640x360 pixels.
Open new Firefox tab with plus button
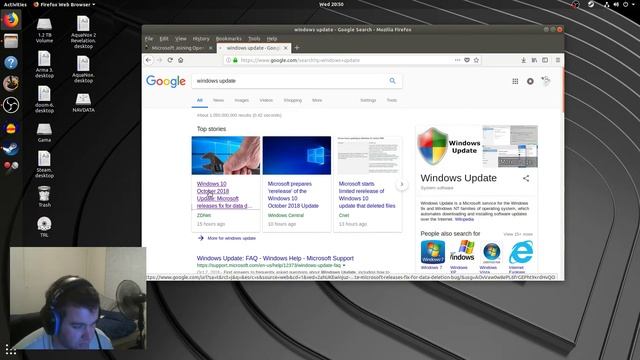297,48
